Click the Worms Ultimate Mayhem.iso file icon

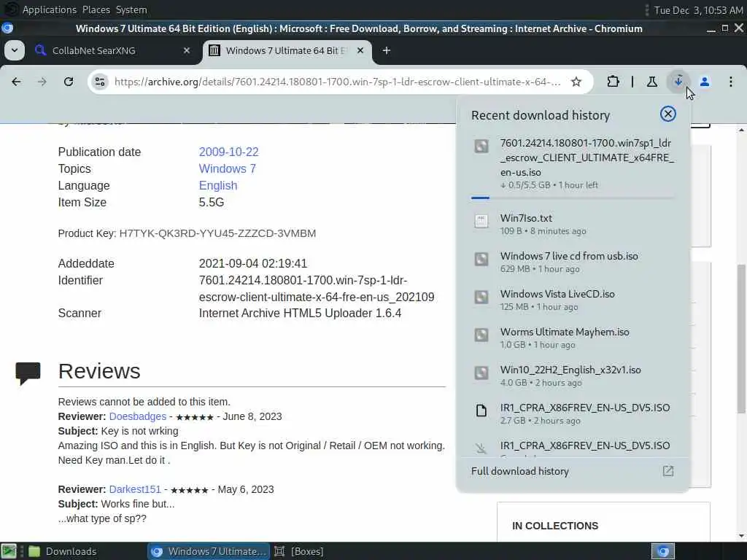(x=481, y=335)
